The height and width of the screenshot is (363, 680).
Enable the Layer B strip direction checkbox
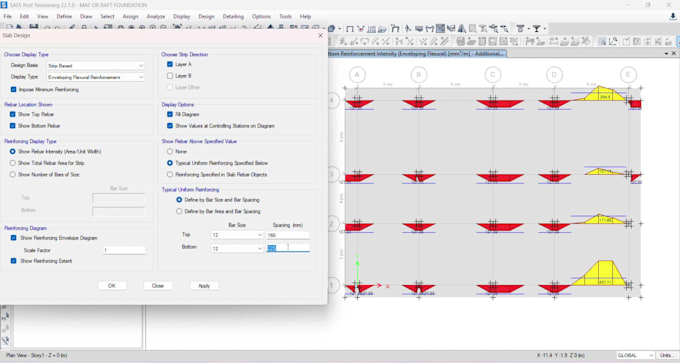coord(170,76)
